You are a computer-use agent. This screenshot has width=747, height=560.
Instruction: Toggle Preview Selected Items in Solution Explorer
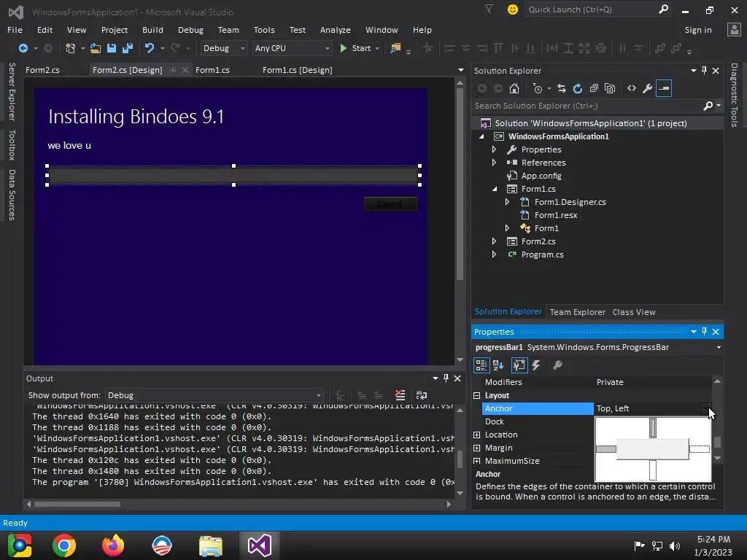pyautogui.click(x=664, y=88)
